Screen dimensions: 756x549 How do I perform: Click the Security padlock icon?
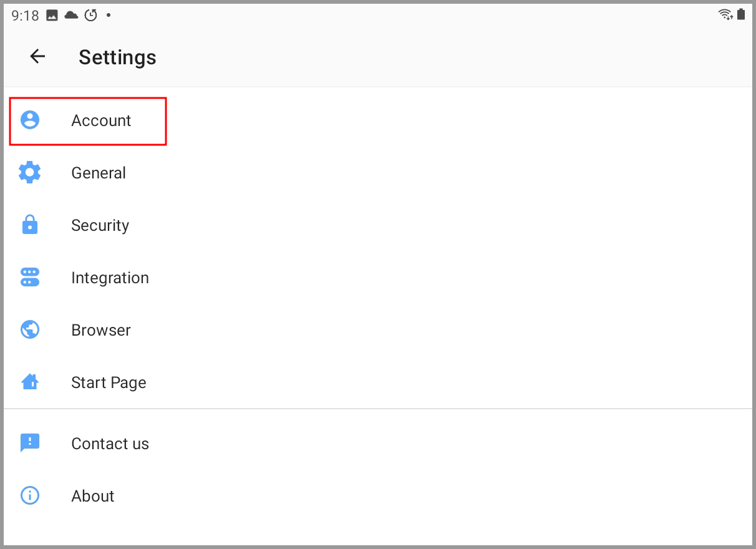tap(29, 225)
